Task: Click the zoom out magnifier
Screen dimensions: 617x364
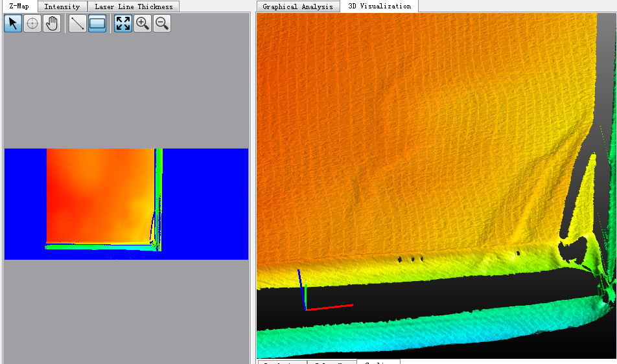Action: point(162,24)
